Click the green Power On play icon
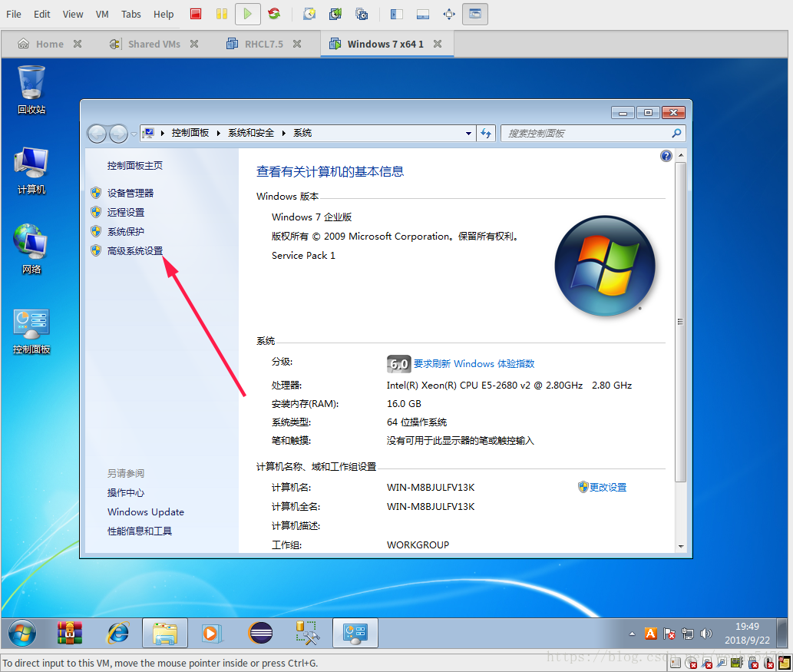 point(248,14)
